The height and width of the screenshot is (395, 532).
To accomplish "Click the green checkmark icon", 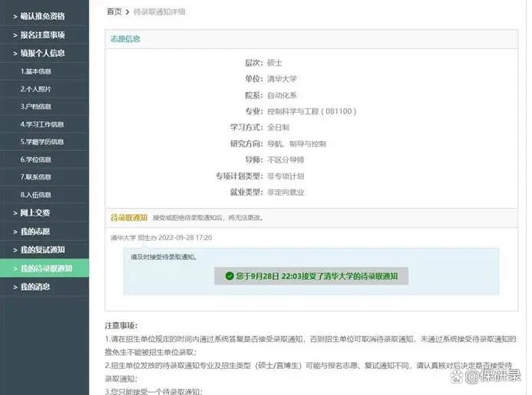I will pyautogui.click(x=230, y=276).
